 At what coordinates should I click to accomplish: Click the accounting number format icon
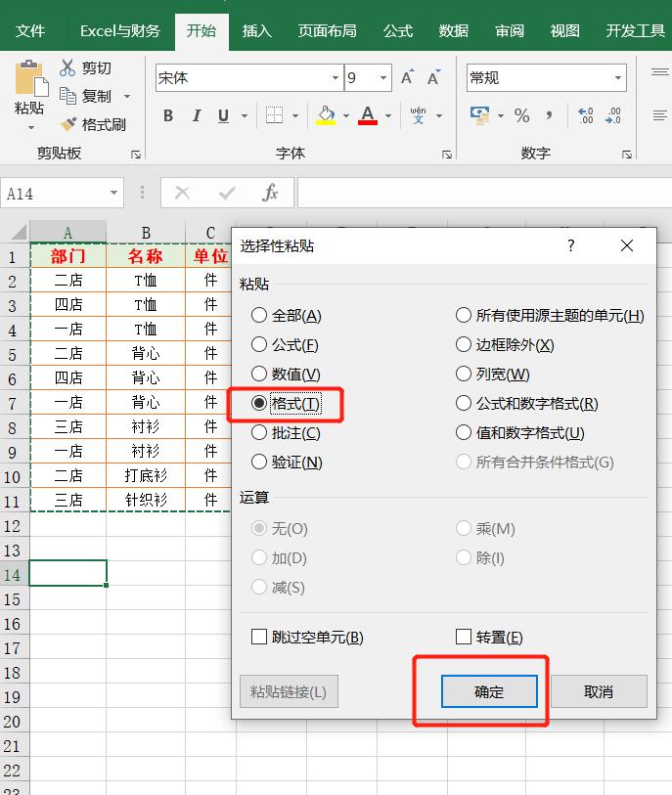(479, 115)
